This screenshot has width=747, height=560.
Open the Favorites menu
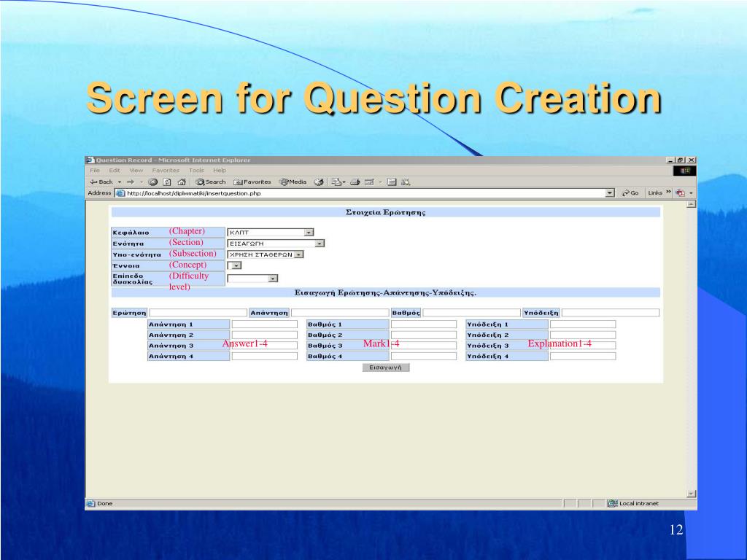pyautogui.click(x=166, y=171)
